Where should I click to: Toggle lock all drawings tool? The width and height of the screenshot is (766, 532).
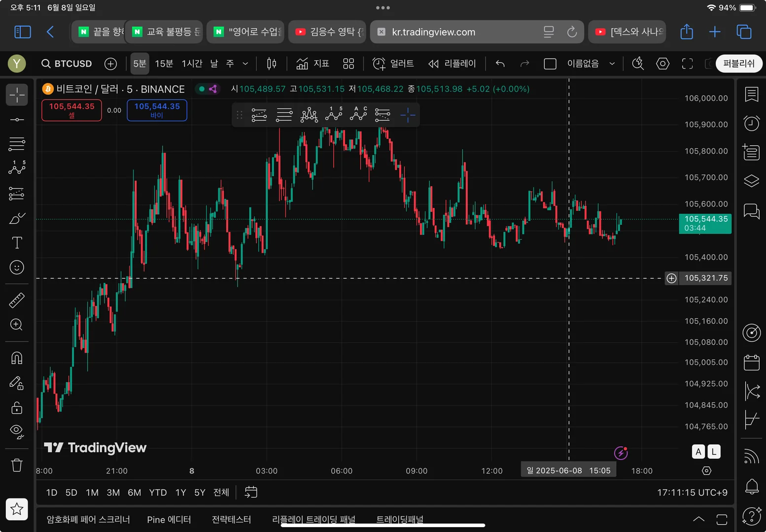(17, 408)
